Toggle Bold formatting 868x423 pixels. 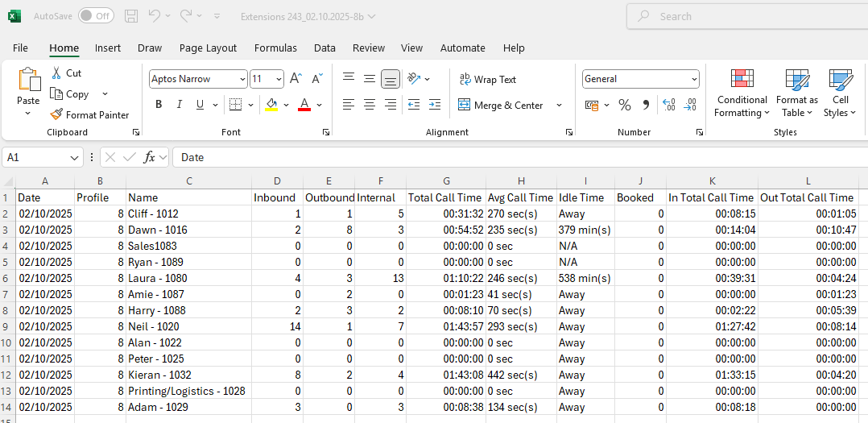[x=159, y=105]
